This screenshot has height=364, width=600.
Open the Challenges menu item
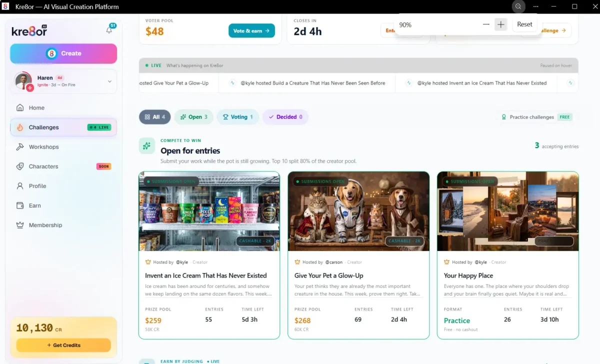click(63, 127)
